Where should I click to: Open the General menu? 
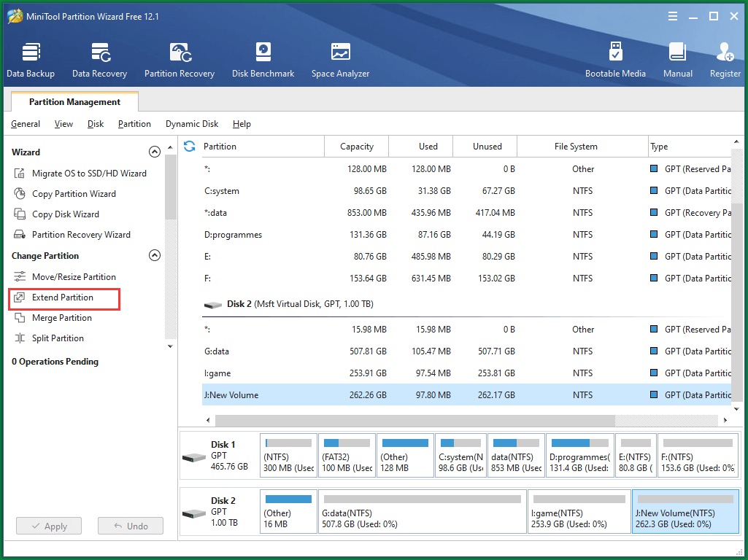click(26, 124)
